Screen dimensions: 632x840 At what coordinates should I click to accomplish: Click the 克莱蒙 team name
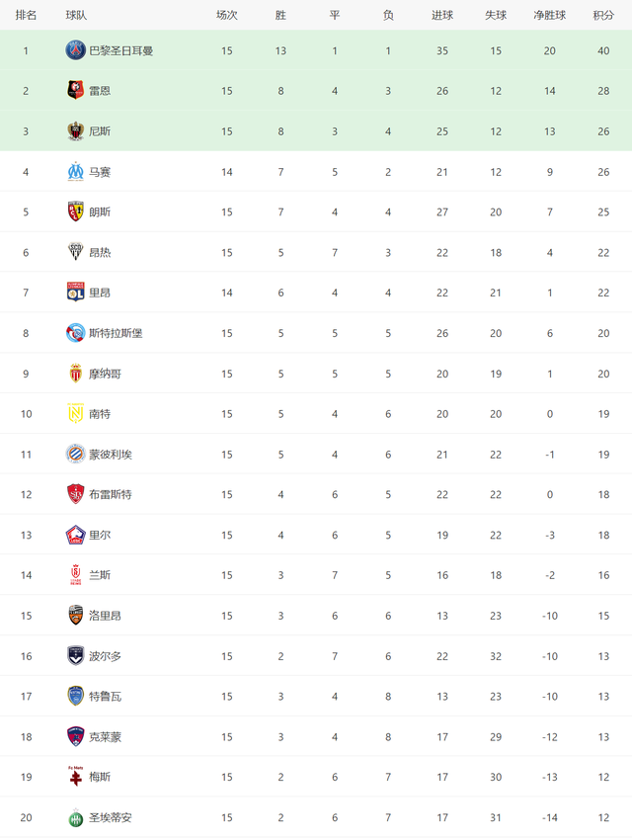105,736
